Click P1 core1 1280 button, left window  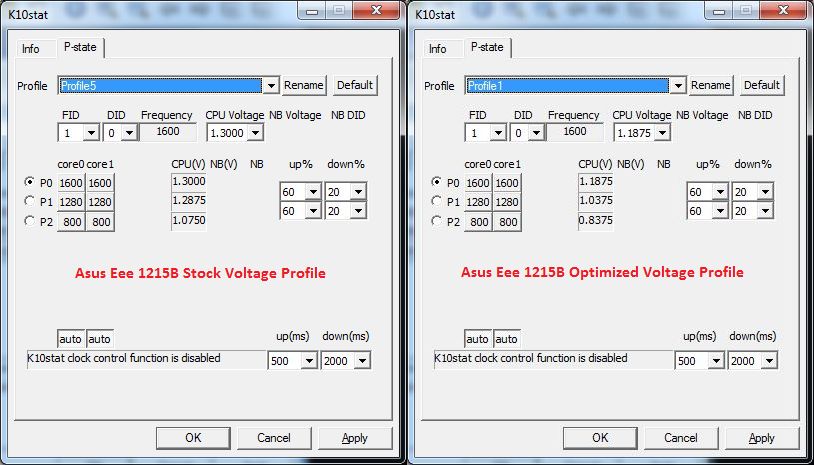pos(100,202)
